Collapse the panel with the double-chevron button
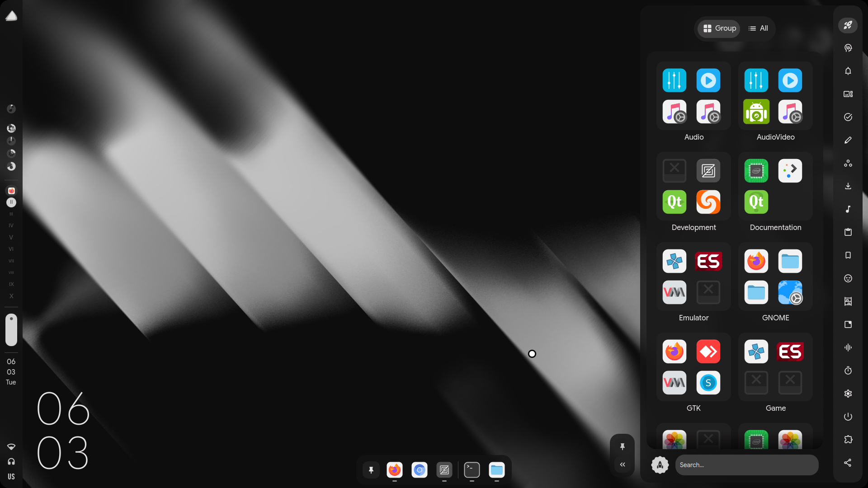 click(622, 464)
